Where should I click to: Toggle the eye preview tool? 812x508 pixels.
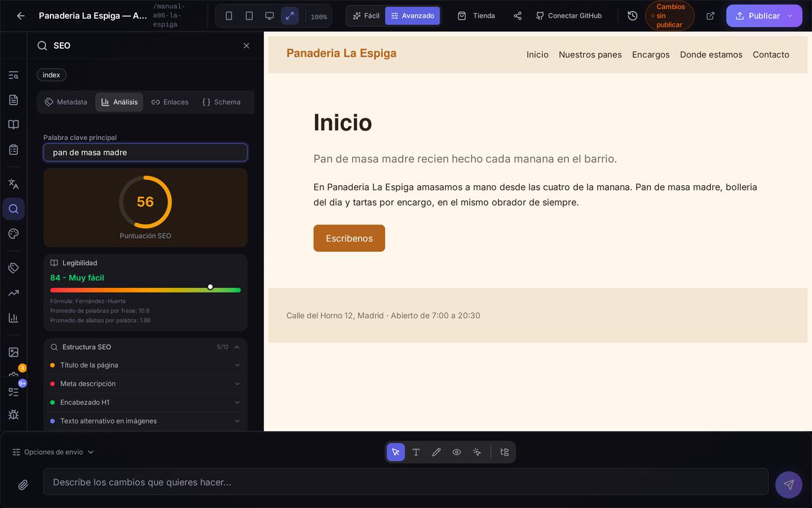point(456,452)
